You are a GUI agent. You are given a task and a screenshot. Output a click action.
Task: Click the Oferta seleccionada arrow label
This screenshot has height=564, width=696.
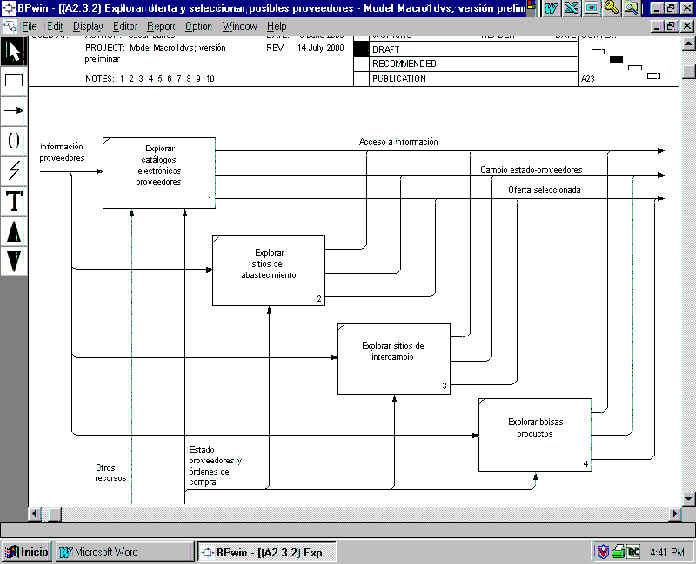coord(544,190)
